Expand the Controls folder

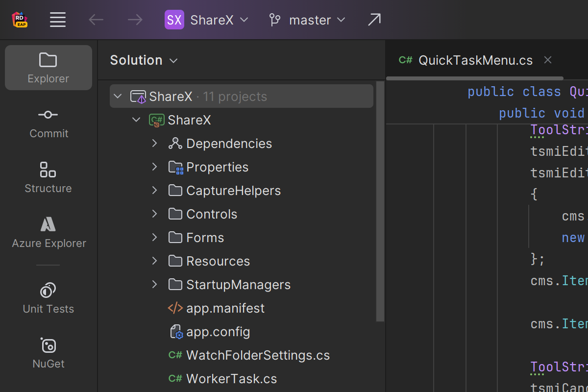154,214
